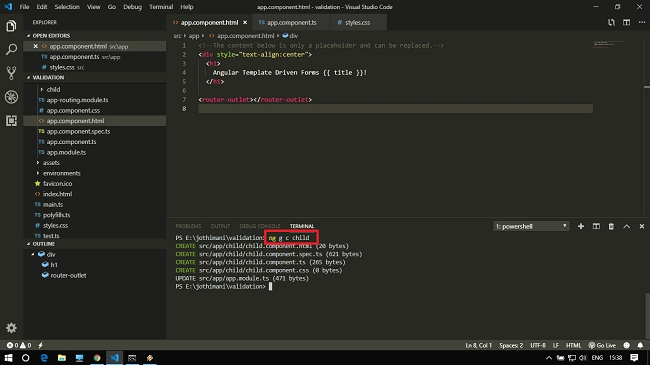
Task: Open app-routing.module.ts file
Action: (x=77, y=100)
